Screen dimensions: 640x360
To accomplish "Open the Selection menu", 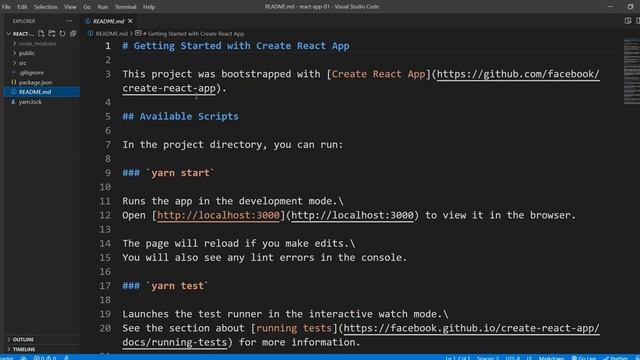I will [x=45, y=7].
